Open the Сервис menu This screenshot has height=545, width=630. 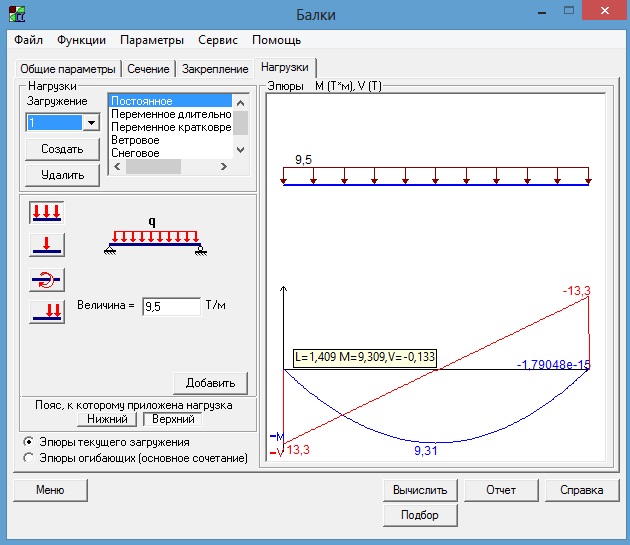click(x=218, y=40)
